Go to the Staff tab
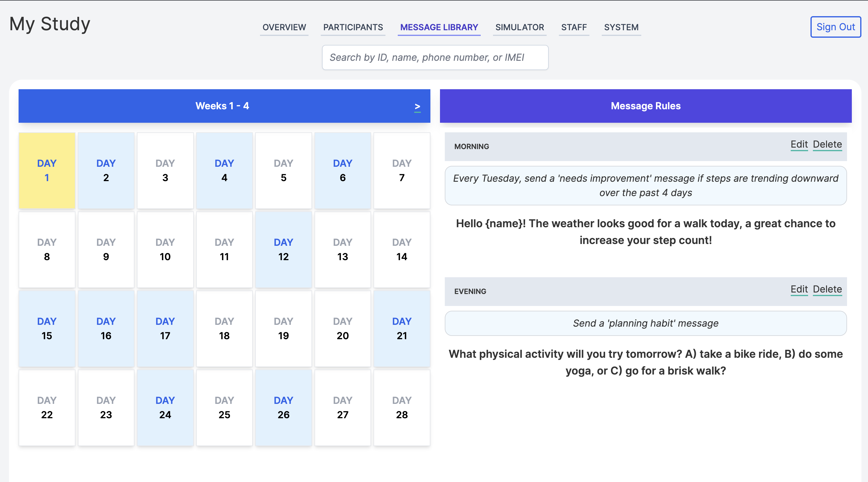 tap(574, 27)
